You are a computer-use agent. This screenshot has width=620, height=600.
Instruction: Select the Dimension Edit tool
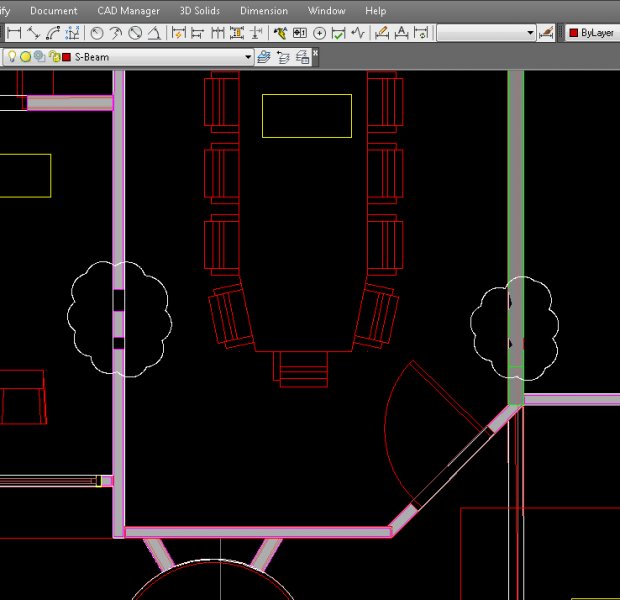click(382, 33)
